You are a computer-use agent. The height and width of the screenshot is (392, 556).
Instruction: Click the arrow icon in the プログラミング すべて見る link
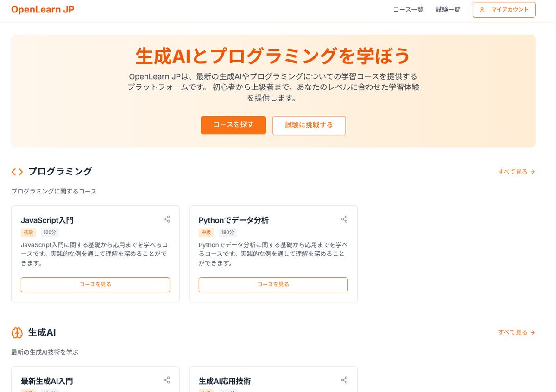point(532,171)
